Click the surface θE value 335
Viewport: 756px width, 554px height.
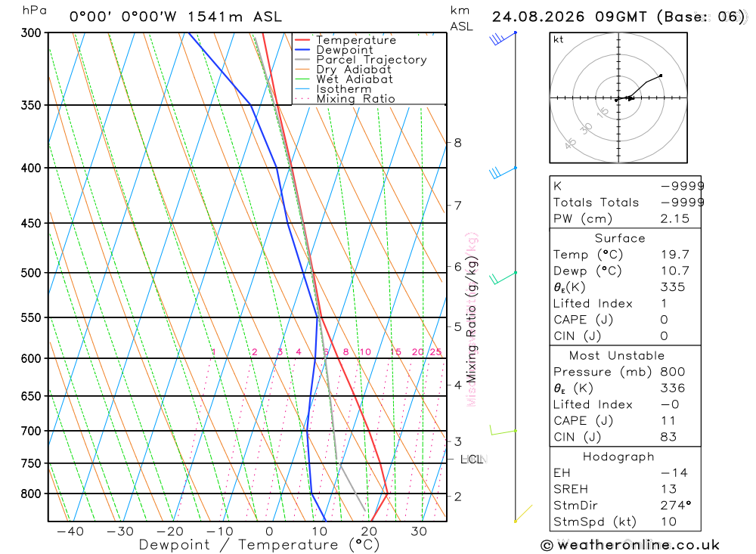[673, 287]
